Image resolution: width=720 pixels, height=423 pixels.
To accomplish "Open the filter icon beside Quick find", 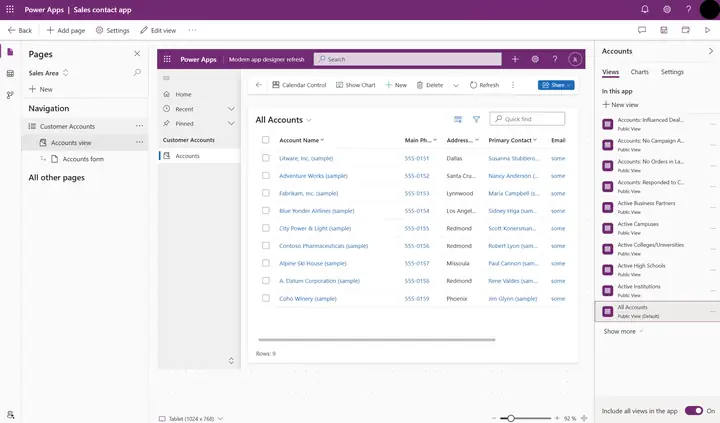I will 476,119.
